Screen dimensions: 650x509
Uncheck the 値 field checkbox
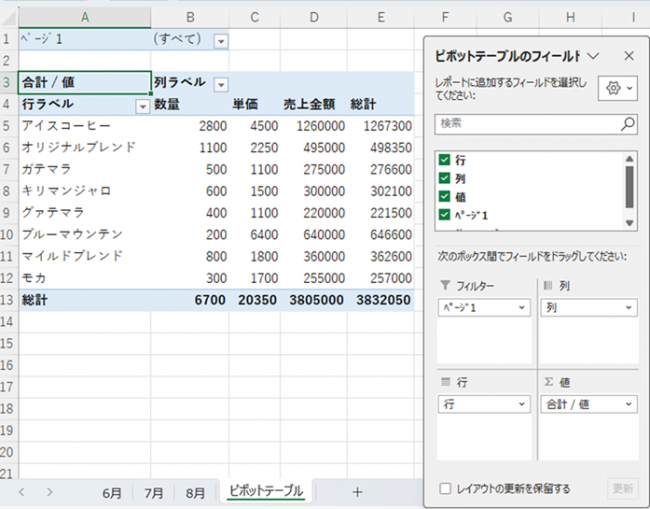pyautogui.click(x=444, y=197)
